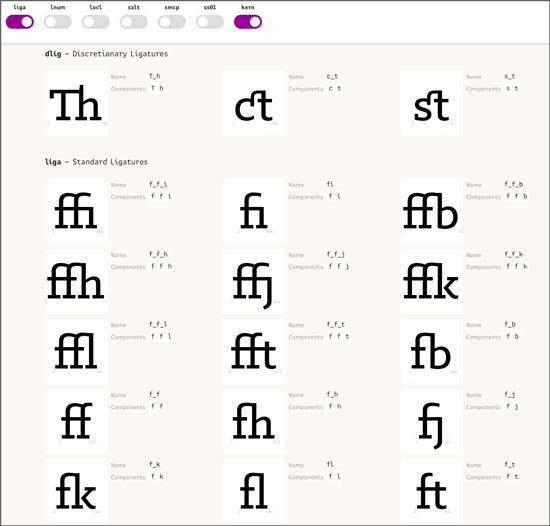Click the glyph name f_f_t
The width and height of the screenshot is (550, 526).
click(336, 324)
